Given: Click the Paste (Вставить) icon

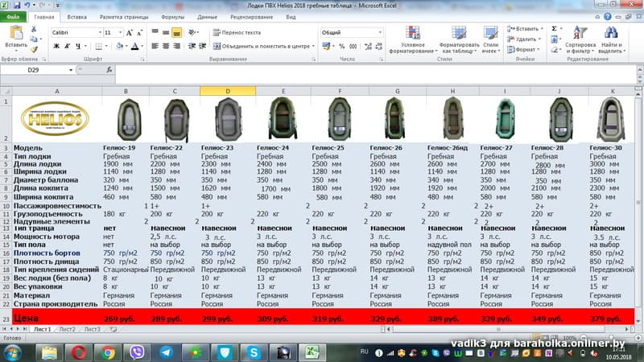Looking at the screenshot, I should [16, 33].
